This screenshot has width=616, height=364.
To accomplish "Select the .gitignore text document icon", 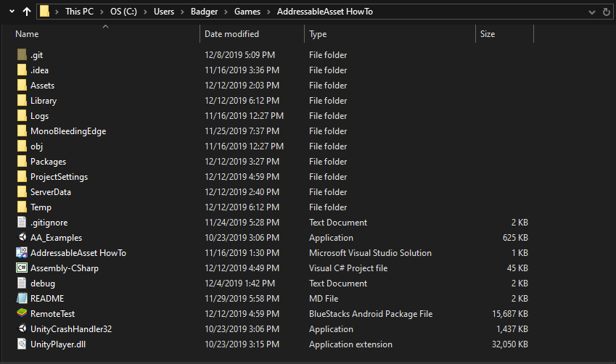I will tap(22, 223).
